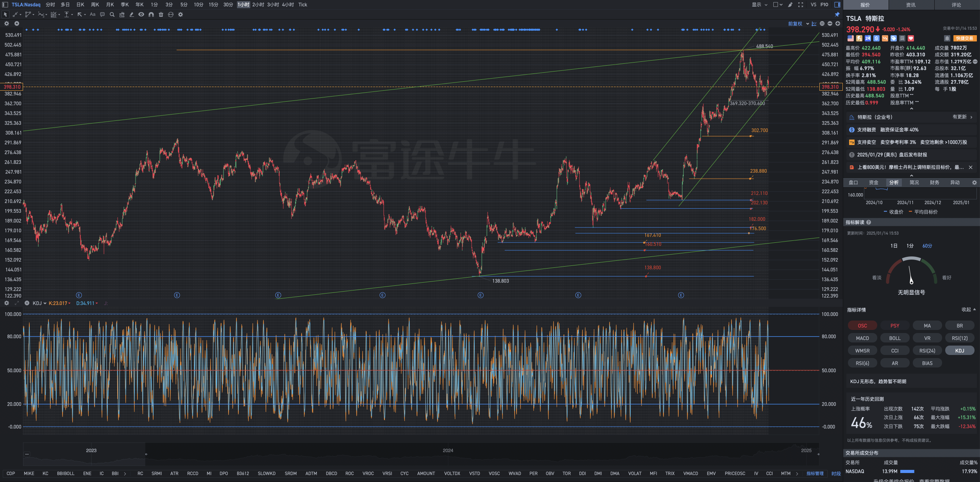This screenshot has height=482, width=980.
Task: Toggle the magnet snap mode
Action: point(151,14)
